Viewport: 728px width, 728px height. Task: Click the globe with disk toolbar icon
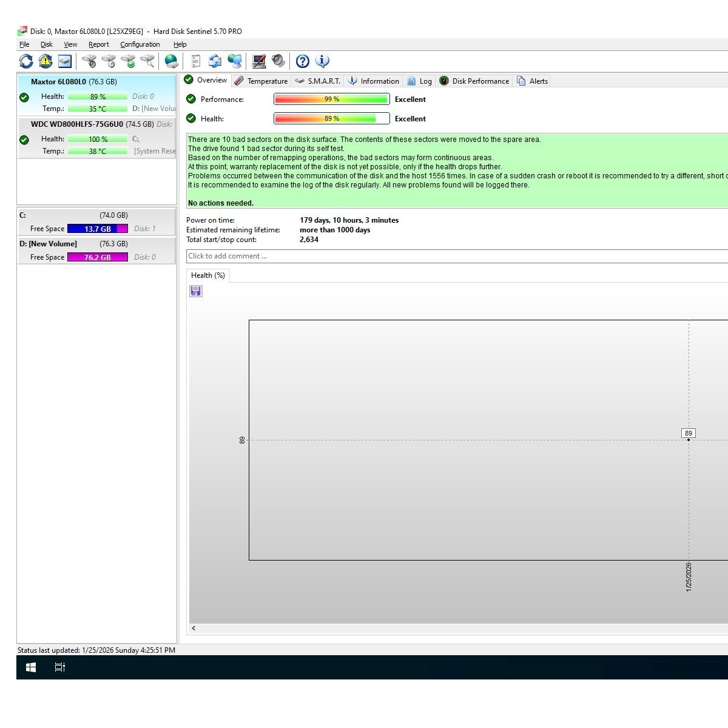(172, 61)
